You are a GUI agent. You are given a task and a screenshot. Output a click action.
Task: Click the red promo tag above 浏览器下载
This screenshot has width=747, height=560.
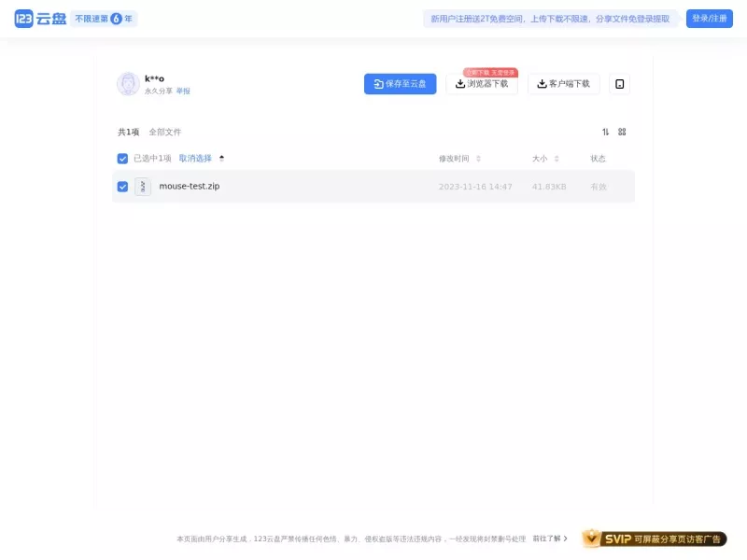(490, 73)
